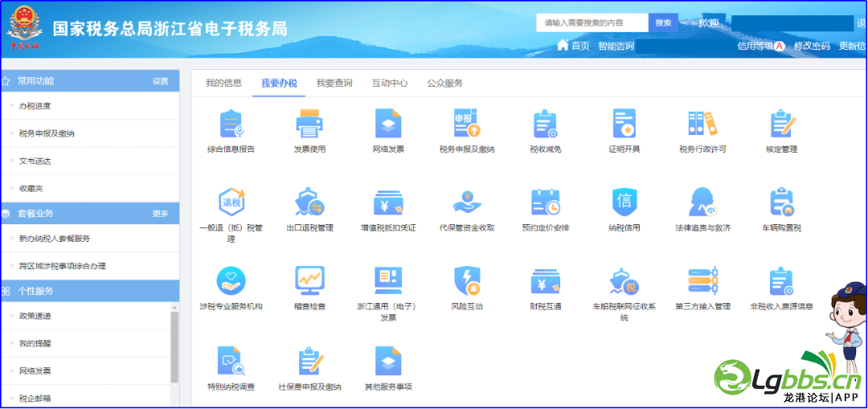Viewport: 868px width, 409px height.
Task: Open 第三方接入管理 icon
Action: tap(702, 280)
